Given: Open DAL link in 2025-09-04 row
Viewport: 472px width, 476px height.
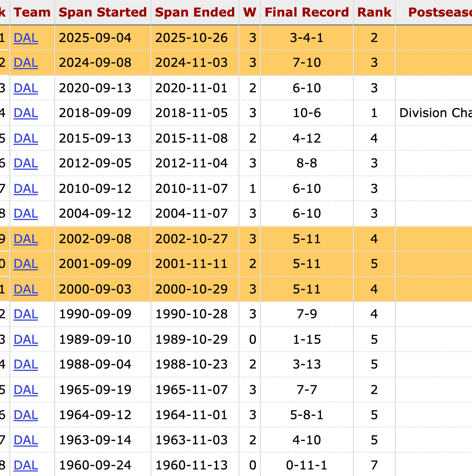Looking at the screenshot, I should click(26, 38).
